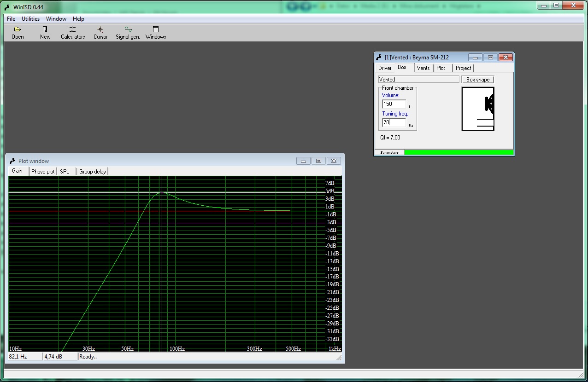588x382 pixels.
Task: Minimize the WinISD main window
Action: click(x=544, y=5)
